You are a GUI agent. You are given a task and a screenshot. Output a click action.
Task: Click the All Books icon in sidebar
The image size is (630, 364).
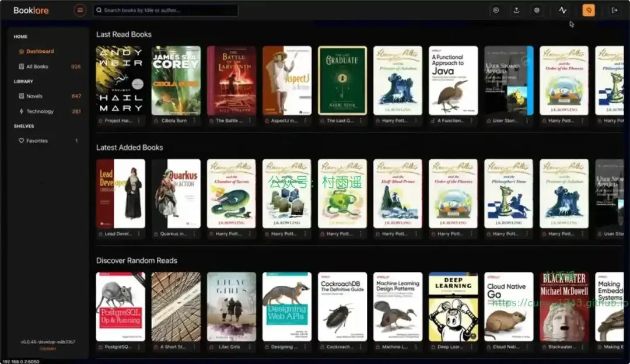(22, 66)
